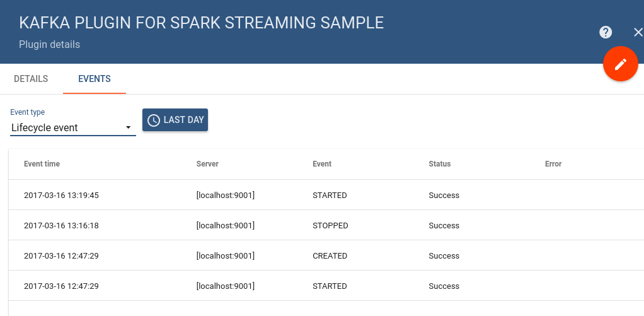Click the Kafka plugin title text
Screen dimensions: 644x316
pyautogui.click(x=202, y=23)
